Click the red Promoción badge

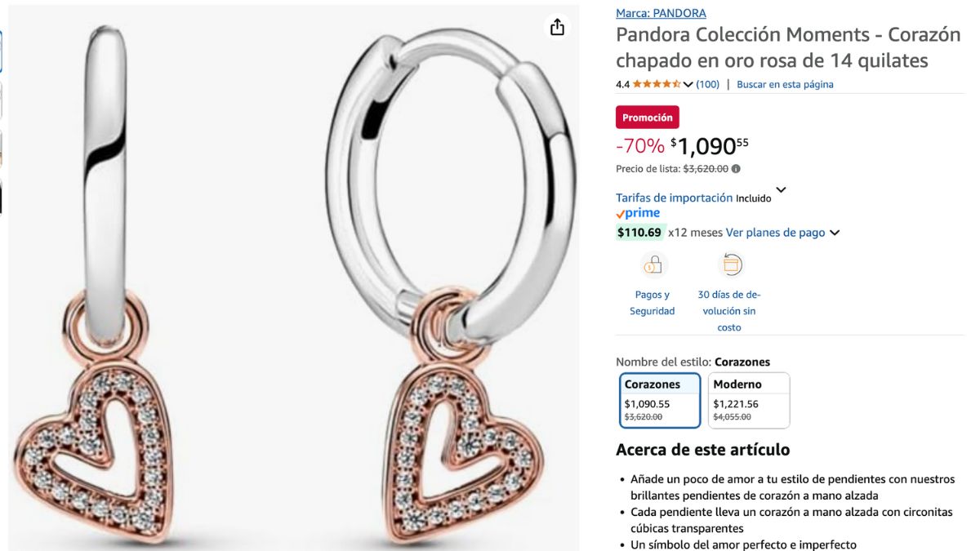(648, 118)
